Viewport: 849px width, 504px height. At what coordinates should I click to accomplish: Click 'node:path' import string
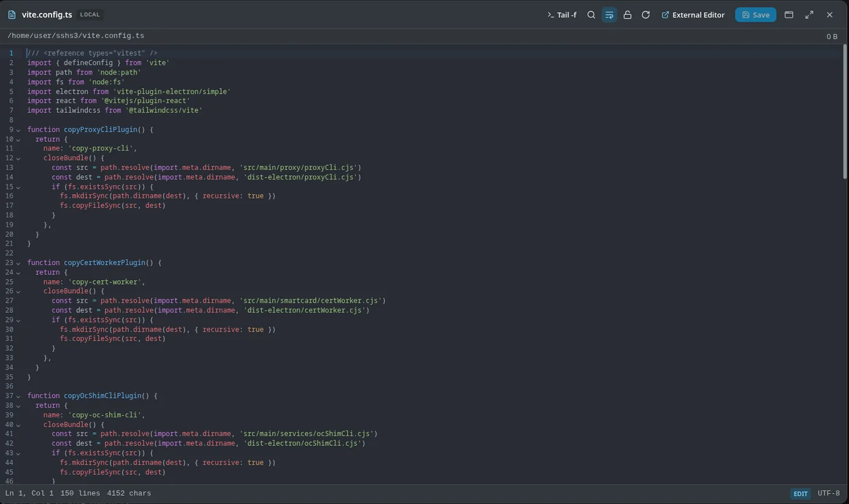(x=119, y=72)
